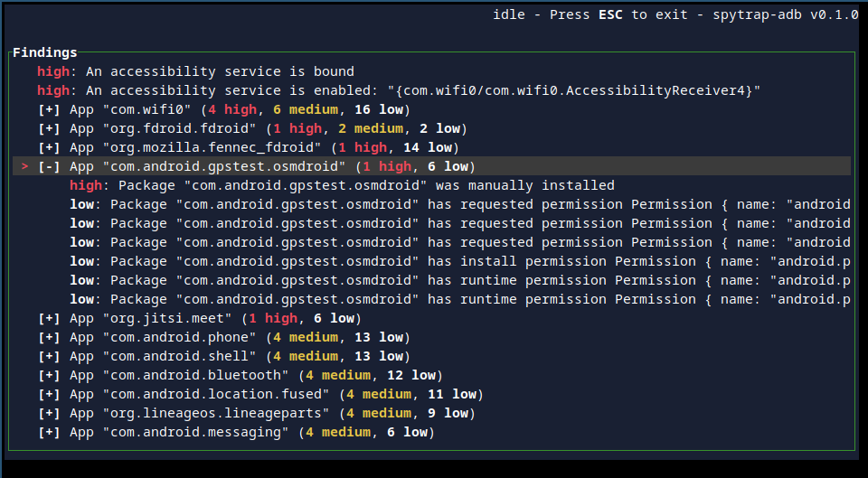
Task: Select the manually installed high finding
Action: click(342, 185)
